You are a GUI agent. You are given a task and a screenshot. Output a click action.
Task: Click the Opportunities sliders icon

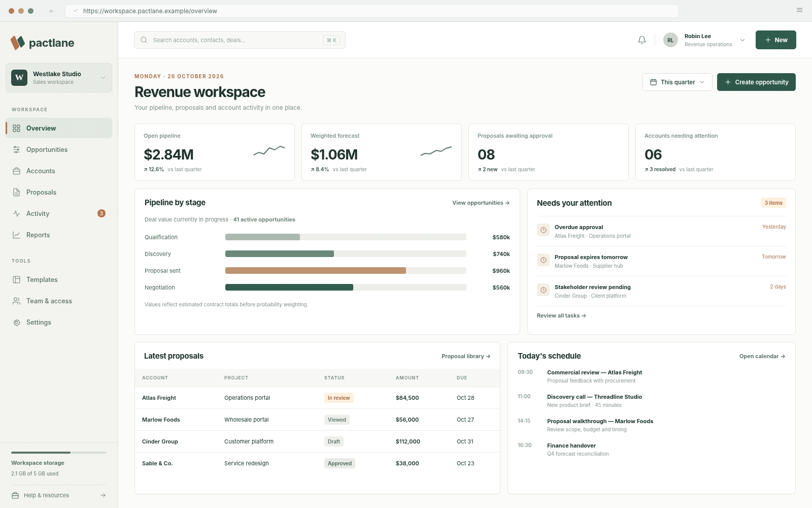click(17, 149)
